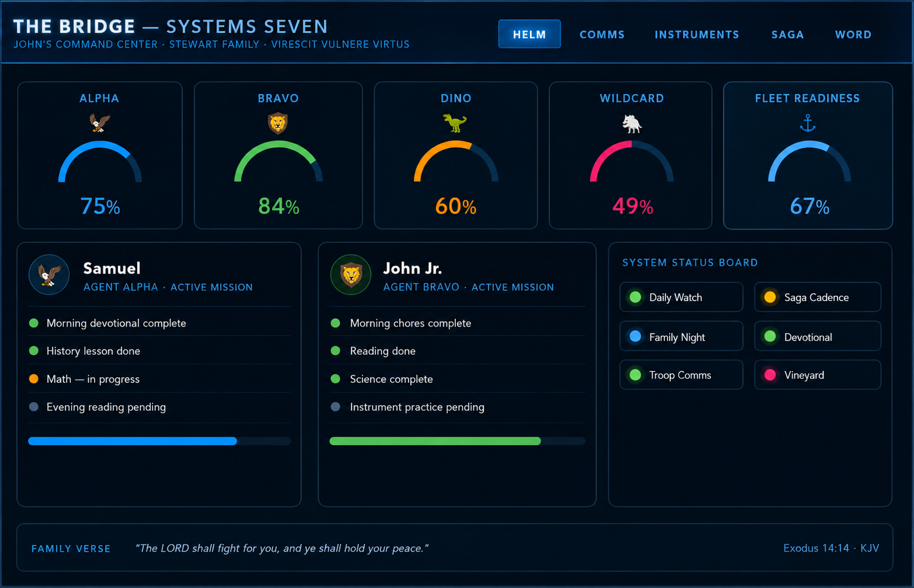
Task: Click the Samuel name heading
Action: pyautogui.click(x=112, y=268)
